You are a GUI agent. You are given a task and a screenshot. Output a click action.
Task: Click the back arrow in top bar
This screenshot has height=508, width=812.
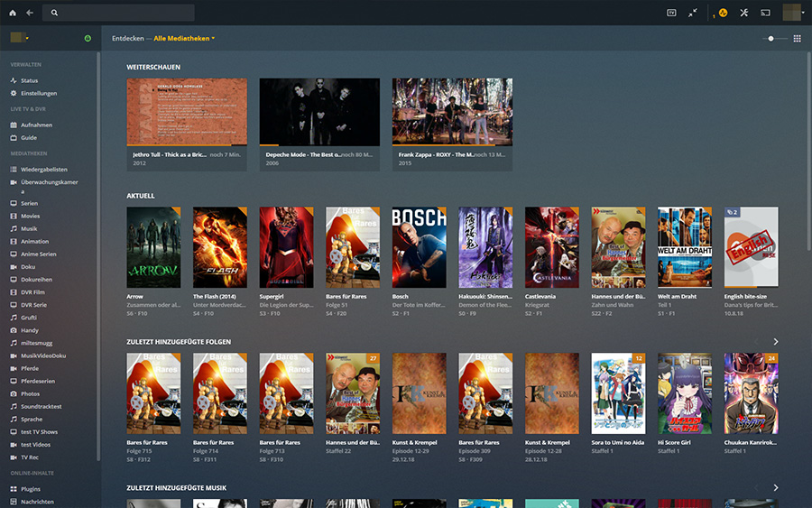pyautogui.click(x=30, y=13)
